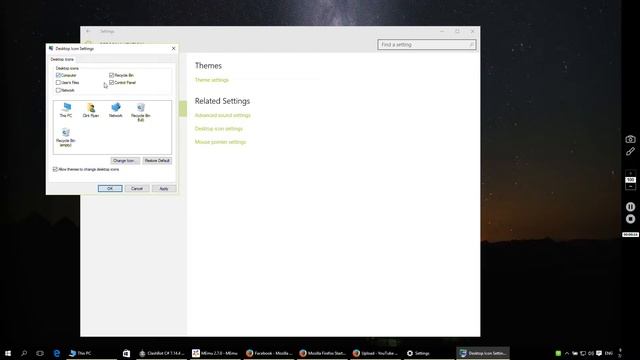640x360 pixels.
Task: Switch to Desktop Icon Settings taskbar button
Action: 482,353
